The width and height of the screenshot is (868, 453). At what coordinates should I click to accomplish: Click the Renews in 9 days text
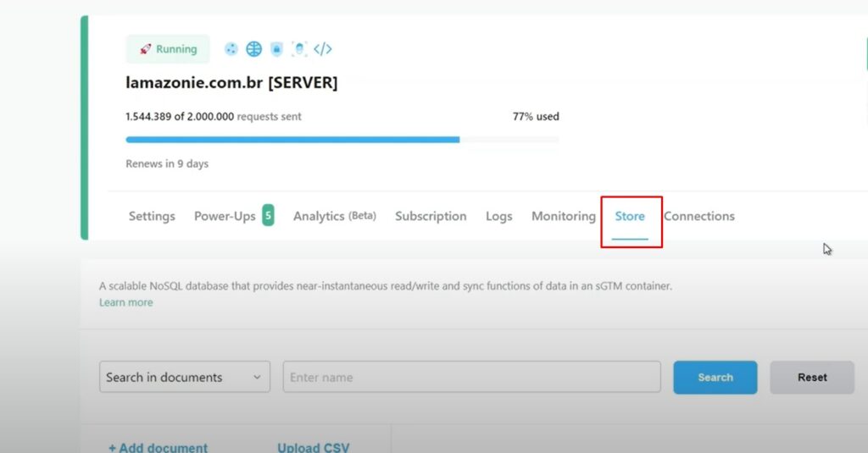tap(167, 163)
